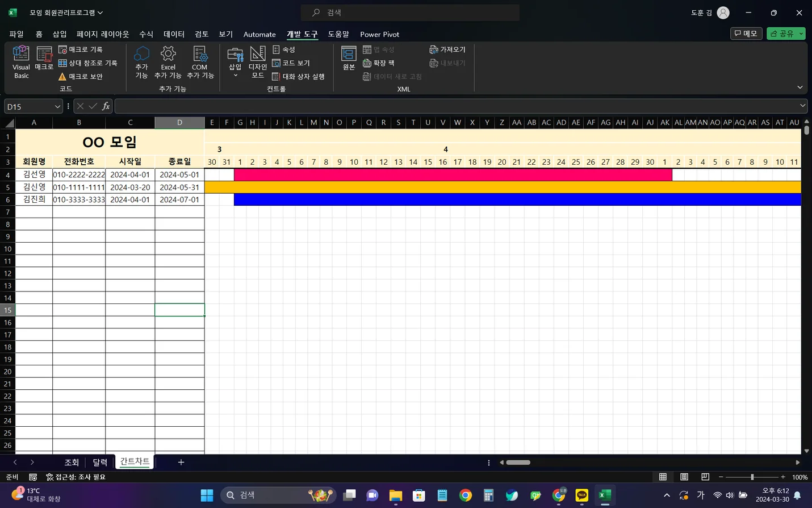
Task: Open the 매크로 macros list
Action: [44, 59]
